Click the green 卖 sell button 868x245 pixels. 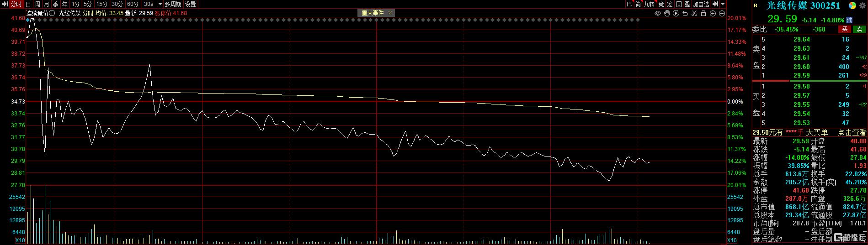859,29
